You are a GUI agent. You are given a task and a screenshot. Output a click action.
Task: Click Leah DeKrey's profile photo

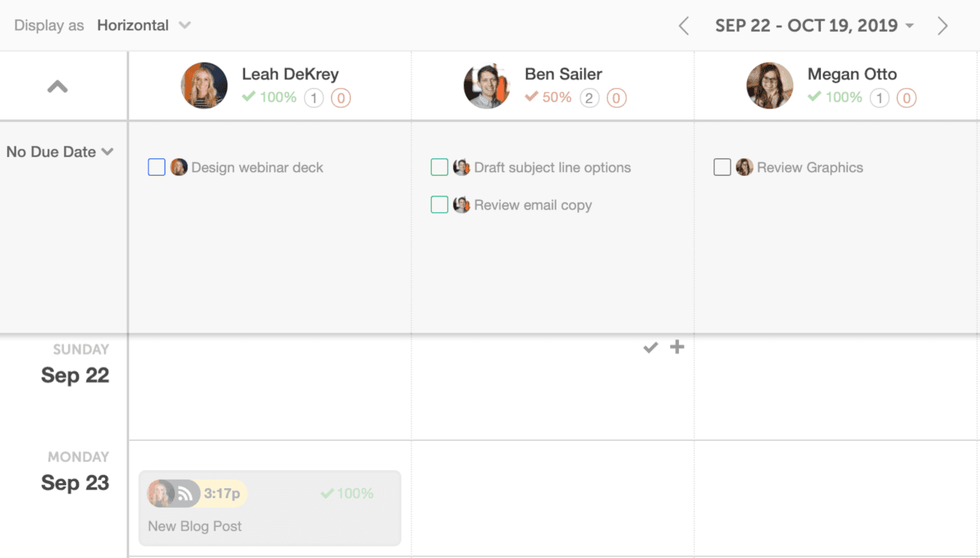click(204, 85)
